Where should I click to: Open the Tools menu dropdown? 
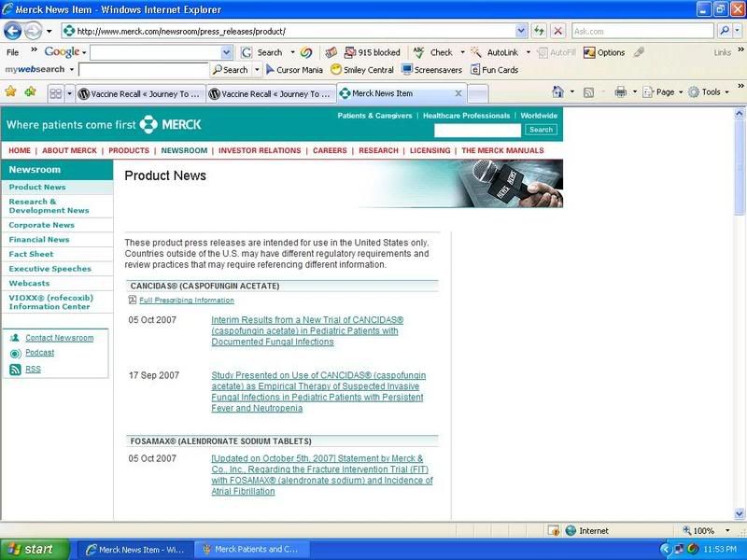727,91
